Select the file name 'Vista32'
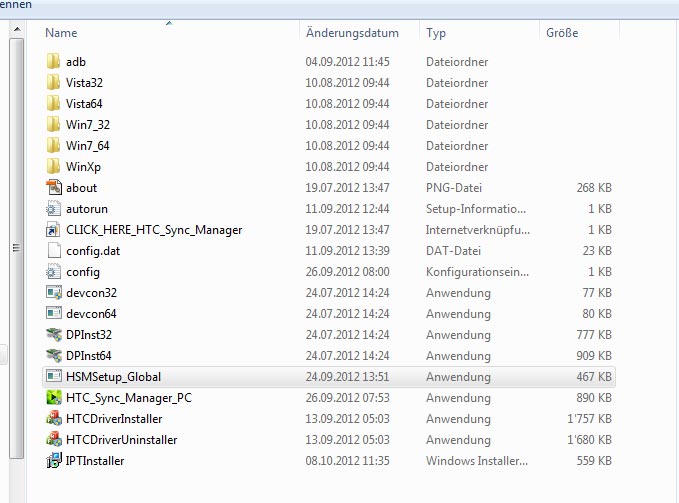This screenshot has width=679, height=503. [x=84, y=83]
